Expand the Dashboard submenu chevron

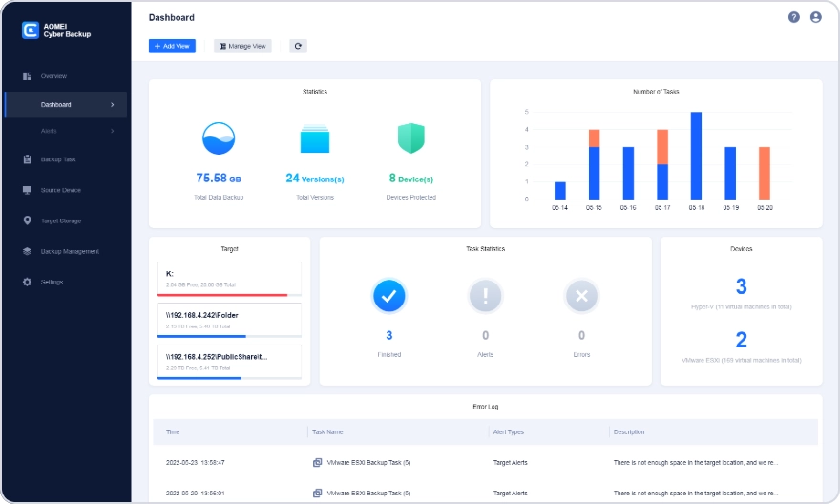coord(113,105)
